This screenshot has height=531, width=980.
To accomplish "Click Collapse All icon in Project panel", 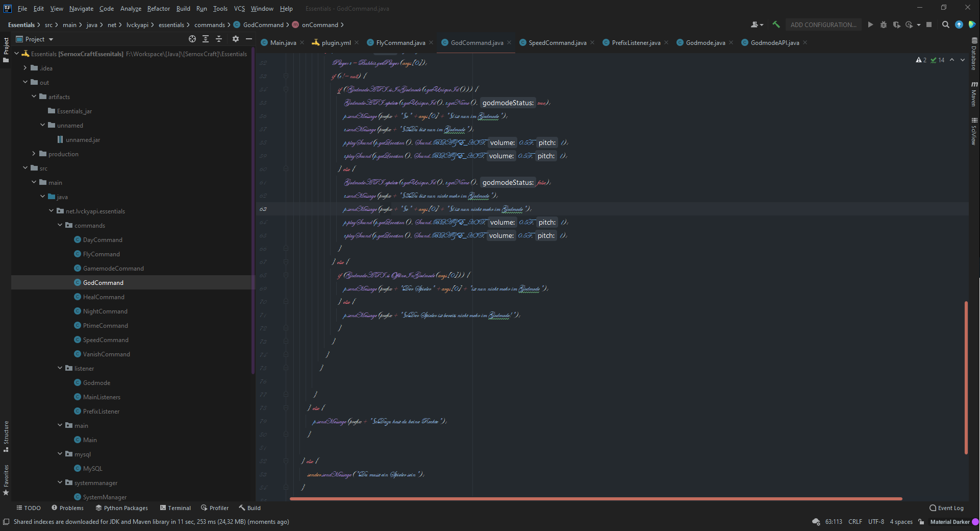I will (219, 39).
